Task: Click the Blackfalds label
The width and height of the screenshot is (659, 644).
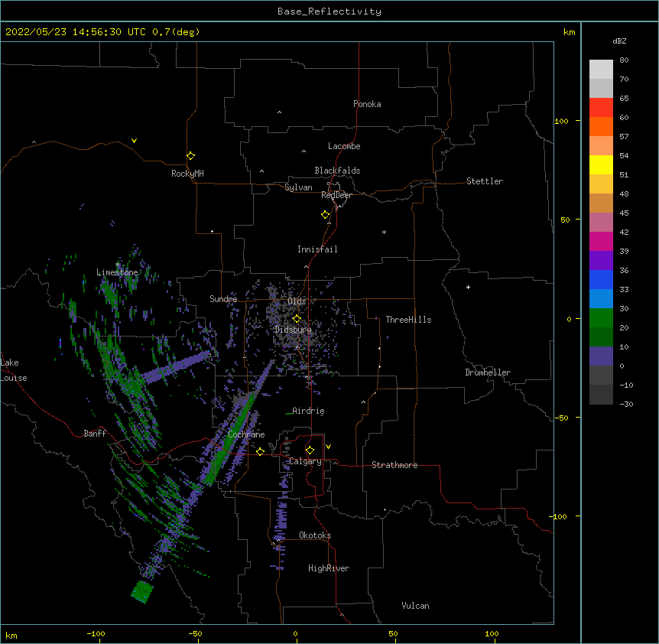Action: (337, 171)
